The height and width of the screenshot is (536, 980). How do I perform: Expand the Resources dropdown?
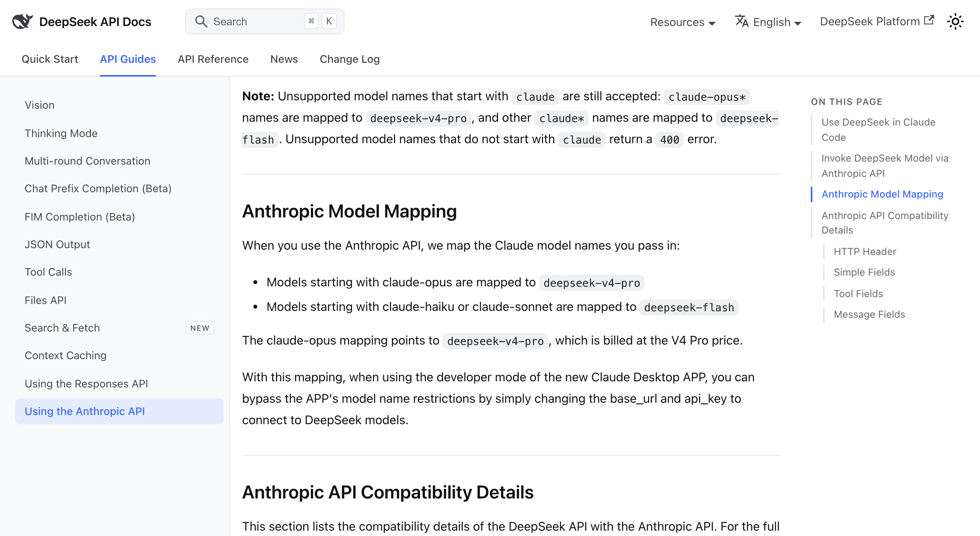(x=683, y=22)
